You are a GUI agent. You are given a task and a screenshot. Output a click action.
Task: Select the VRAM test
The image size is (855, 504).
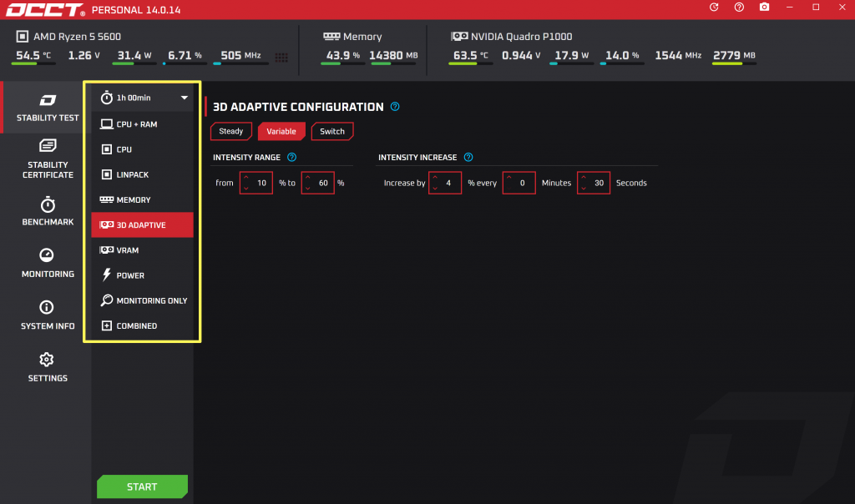point(142,250)
